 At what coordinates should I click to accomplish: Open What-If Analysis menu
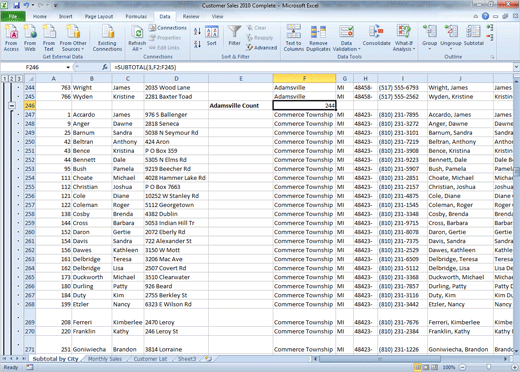click(404, 38)
